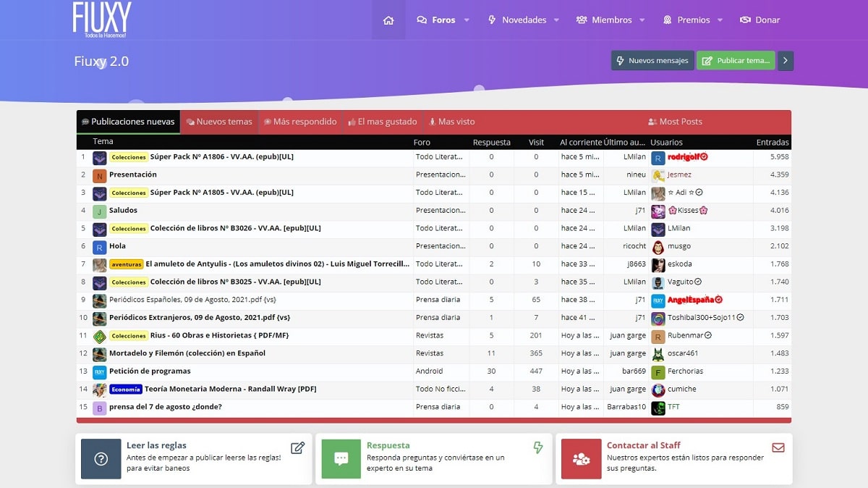This screenshot has height=488, width=868.
Task: Open the Miembros menu
Action: point(604,20)
